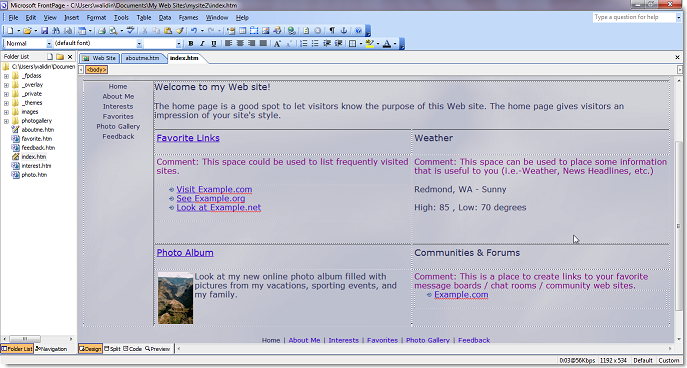Expand the _private folder
This screenshot has height=368, width=687.
[x=6, y=94]
